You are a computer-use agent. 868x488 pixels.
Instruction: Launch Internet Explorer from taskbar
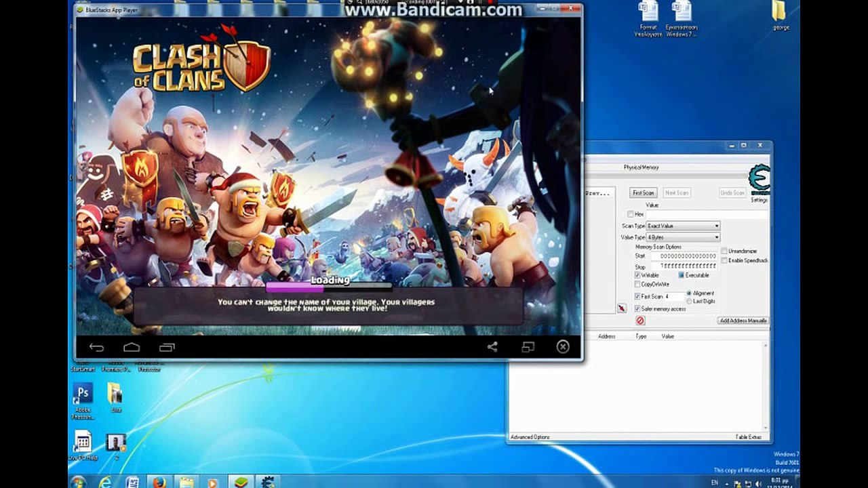105,483
